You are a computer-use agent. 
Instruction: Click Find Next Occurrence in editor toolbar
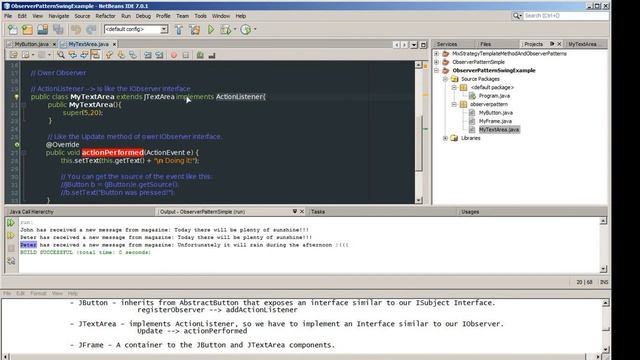point(84,55)
